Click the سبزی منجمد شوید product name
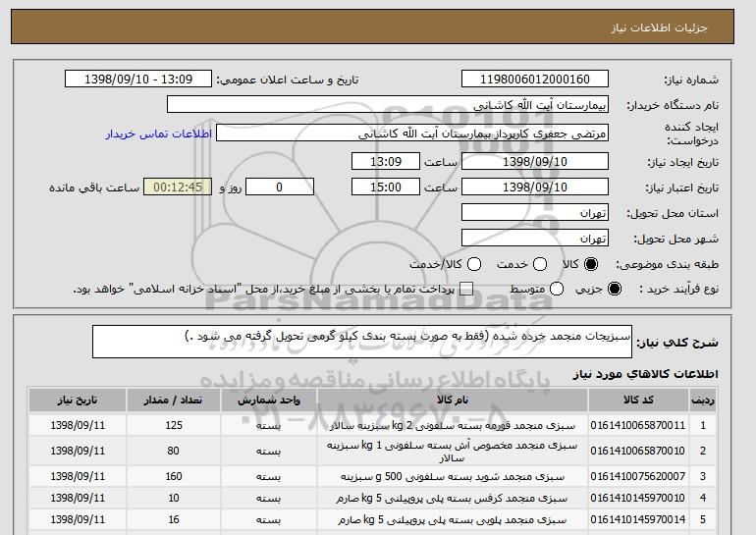Viewport: 756px width, 535px height. pyautogui.click(x=453, y=477)
